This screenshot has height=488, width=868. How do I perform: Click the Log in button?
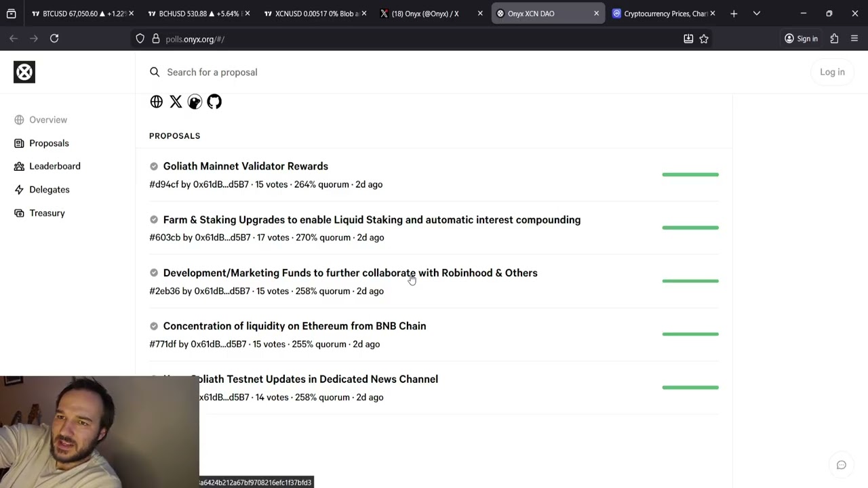coord(832,72)
